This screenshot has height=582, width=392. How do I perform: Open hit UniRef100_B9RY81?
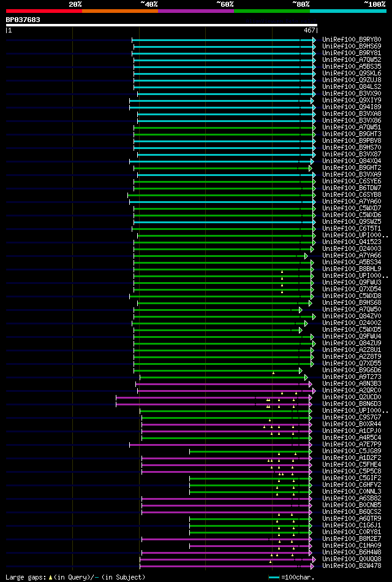[352, 53]
